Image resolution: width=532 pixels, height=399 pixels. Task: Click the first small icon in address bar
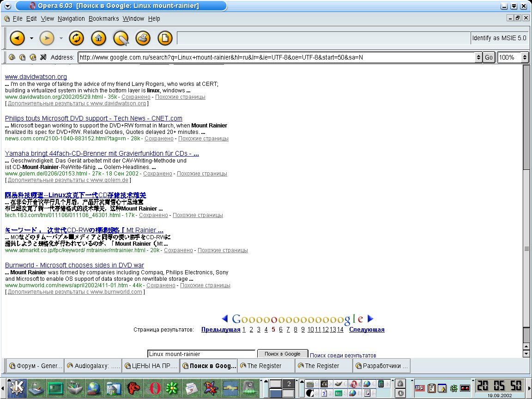pos(12,57)
